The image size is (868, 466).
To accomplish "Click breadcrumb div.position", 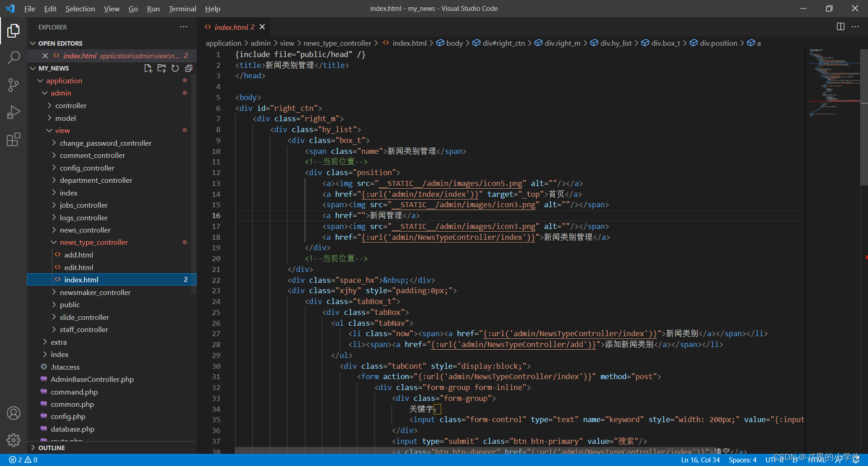I will click(x=713, y=43).
